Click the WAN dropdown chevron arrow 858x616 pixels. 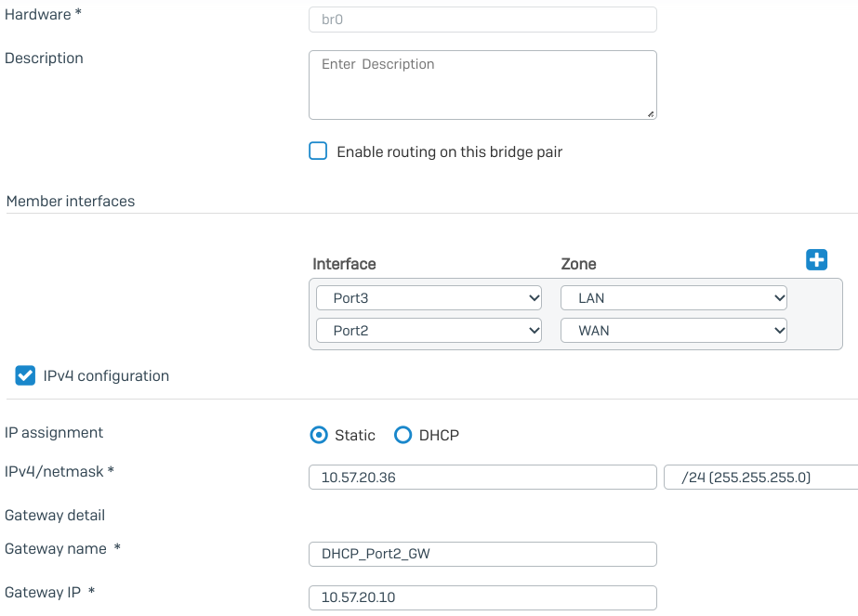pos(779,331)
